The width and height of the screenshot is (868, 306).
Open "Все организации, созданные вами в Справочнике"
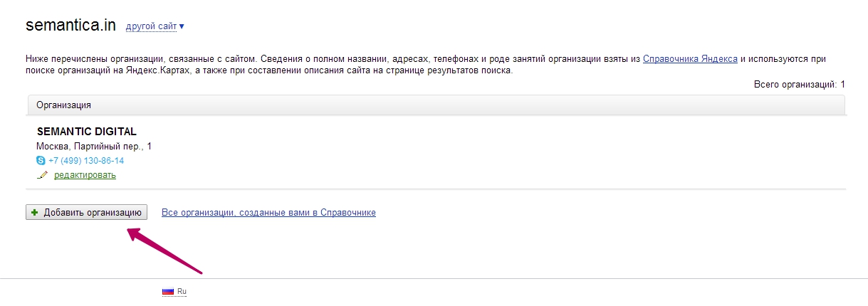[268, 213]
